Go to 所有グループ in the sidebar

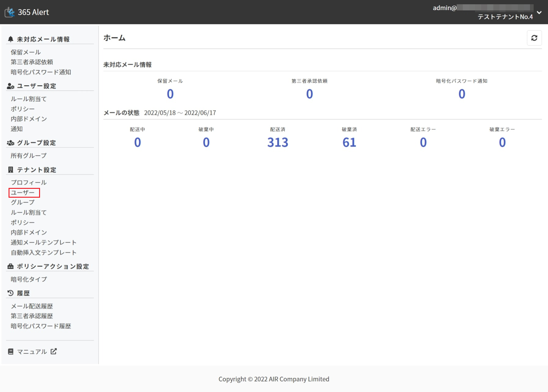click(x=29, y=156)
